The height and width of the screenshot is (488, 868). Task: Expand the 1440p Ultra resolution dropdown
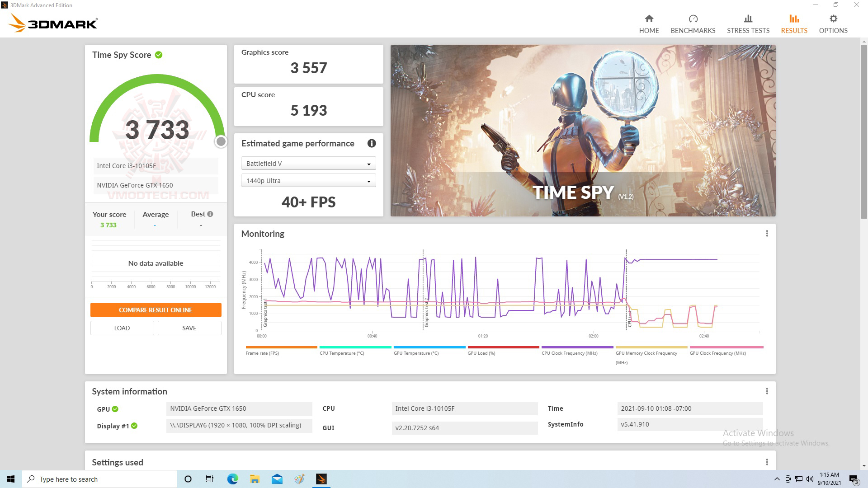coord(308,181)
